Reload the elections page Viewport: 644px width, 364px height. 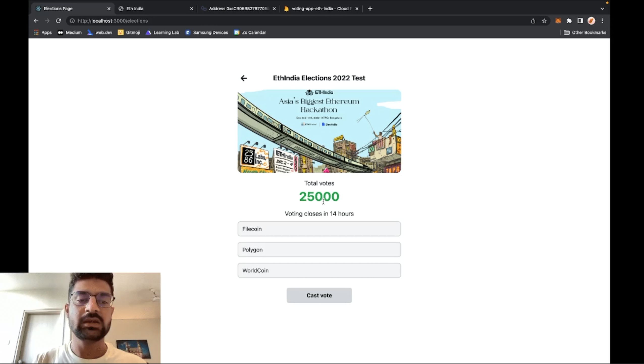(58, 21)
